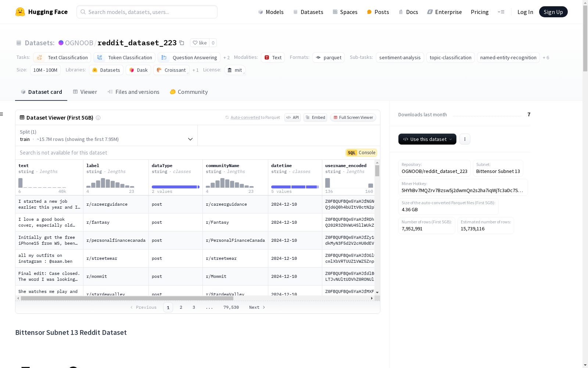Click the label column header

[x=116, y=177]
